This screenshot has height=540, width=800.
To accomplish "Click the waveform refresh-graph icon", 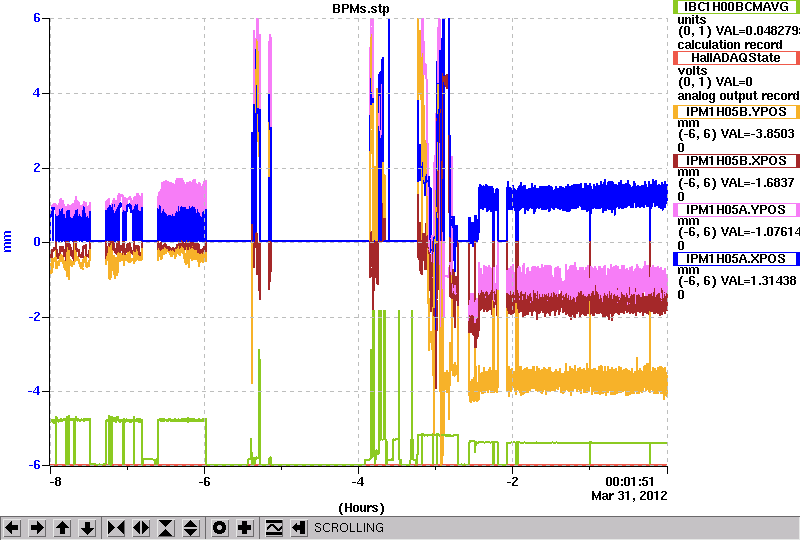I will [x=274, y=528].
